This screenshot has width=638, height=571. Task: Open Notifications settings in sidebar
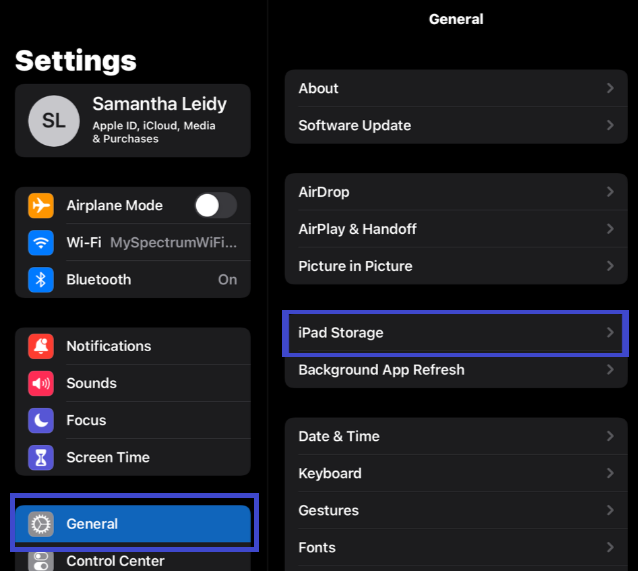pyautogui.click(x=133, y=346)
